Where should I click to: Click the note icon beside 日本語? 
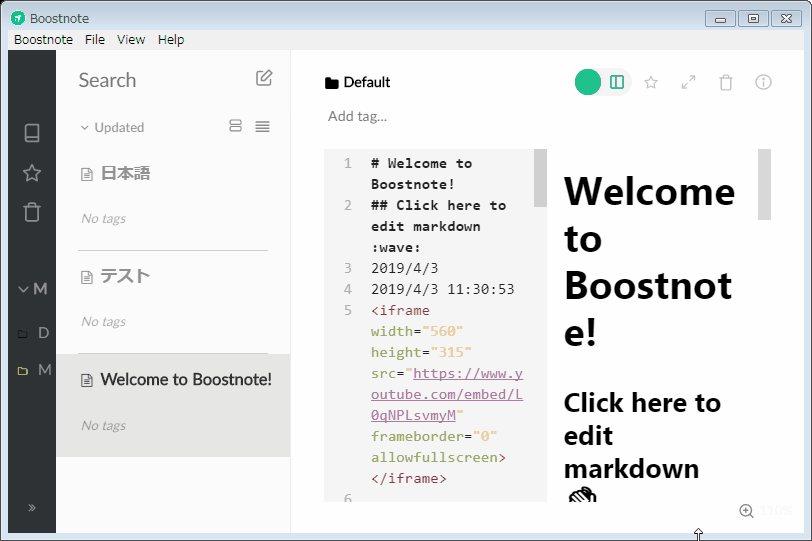click(87, 174)
